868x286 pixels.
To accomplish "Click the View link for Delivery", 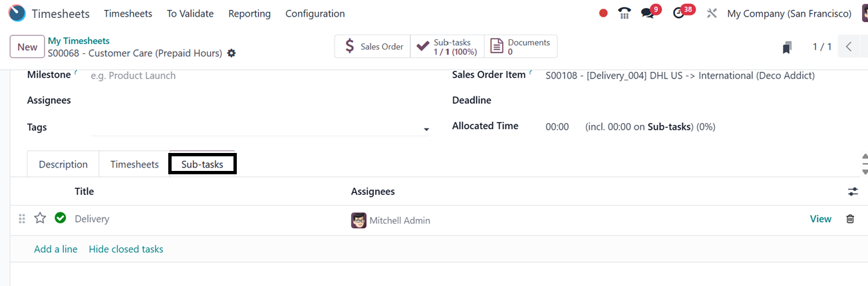I will pos(820,219).
